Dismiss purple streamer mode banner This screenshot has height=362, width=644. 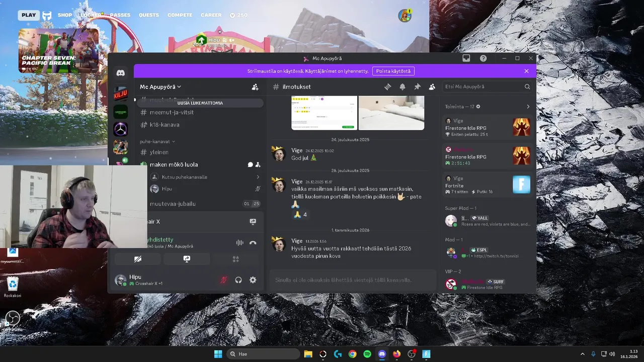pos(527,71)
